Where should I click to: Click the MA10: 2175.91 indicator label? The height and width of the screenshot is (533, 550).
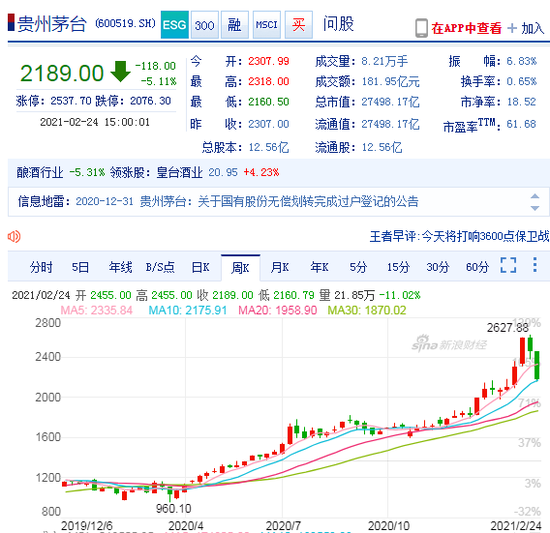[188, 310]
